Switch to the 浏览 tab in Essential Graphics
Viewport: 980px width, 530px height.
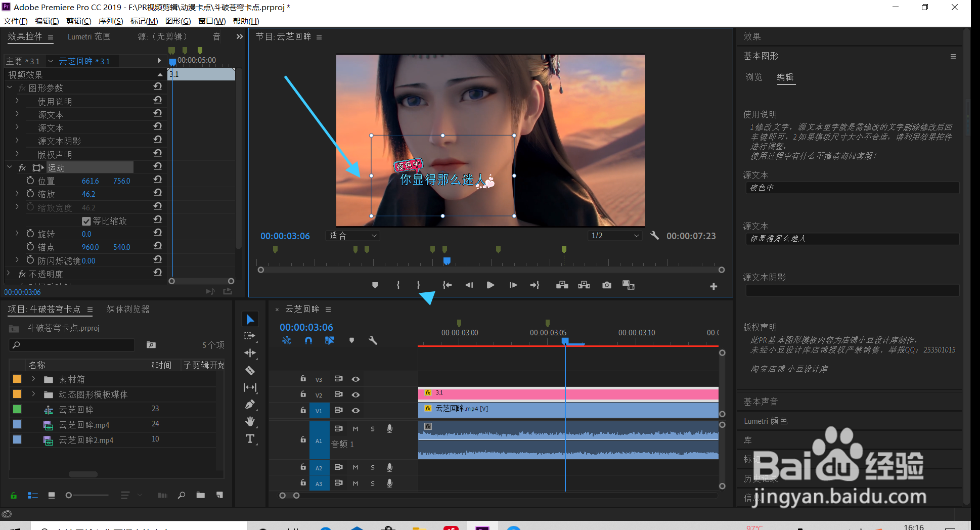point(753,77)
